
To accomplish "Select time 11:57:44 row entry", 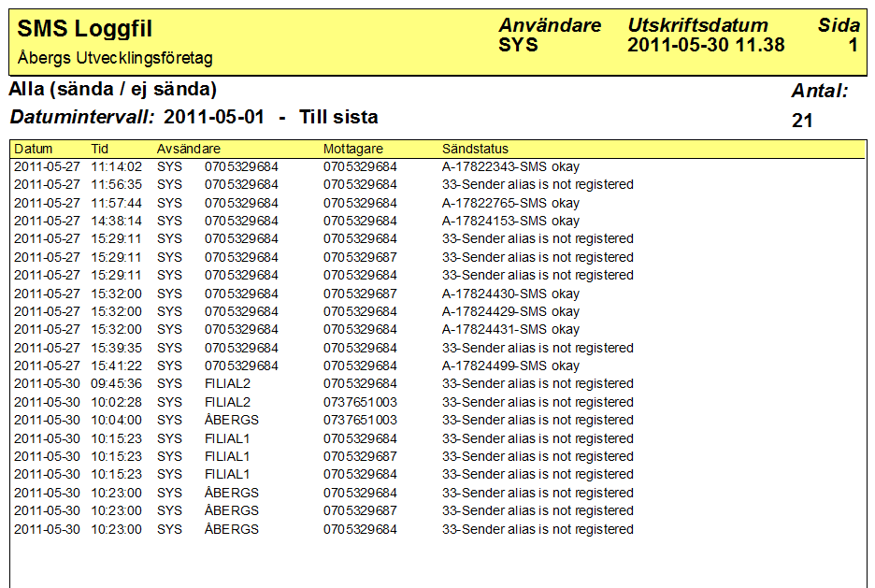I will (x=117, y=203).
